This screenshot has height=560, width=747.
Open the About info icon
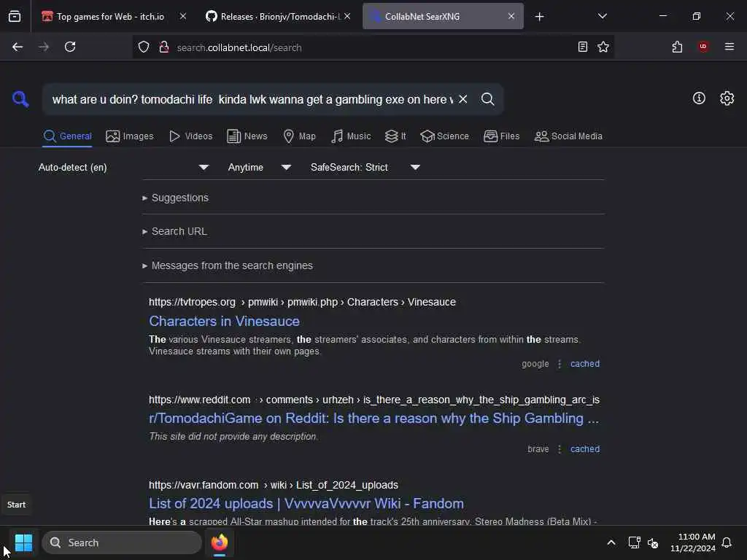[x=699, y=98]
